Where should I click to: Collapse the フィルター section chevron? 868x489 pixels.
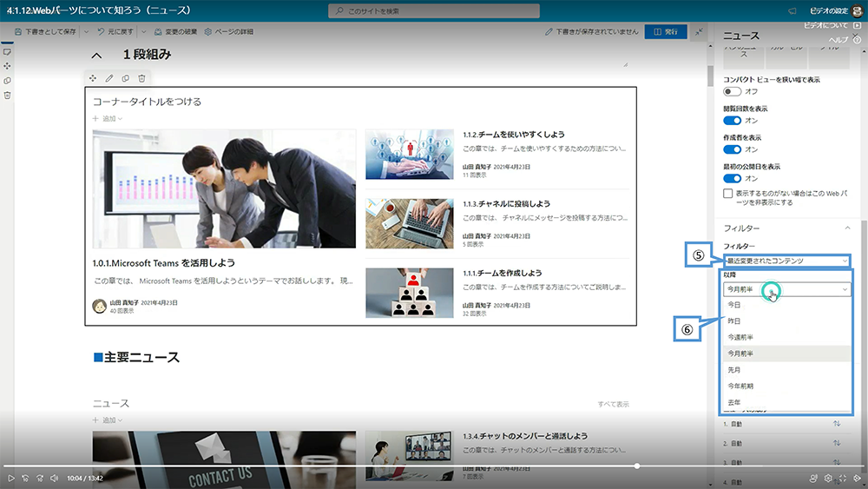pos(847,228)
